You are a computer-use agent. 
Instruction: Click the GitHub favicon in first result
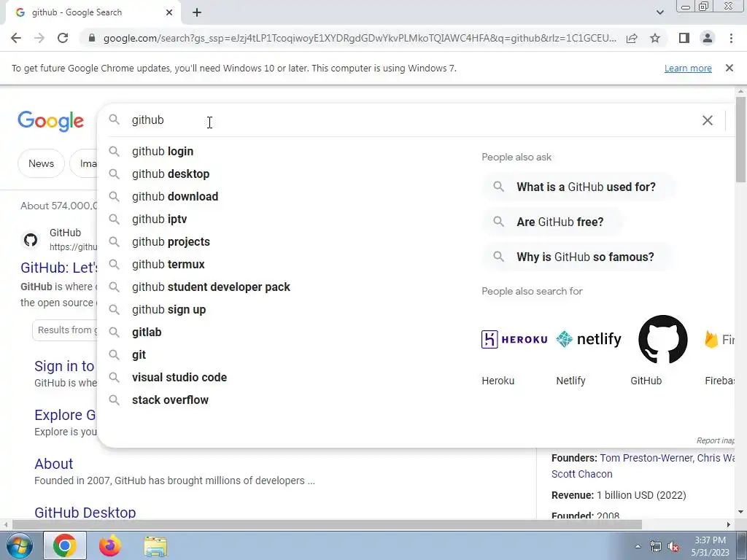tap(31, 240)
